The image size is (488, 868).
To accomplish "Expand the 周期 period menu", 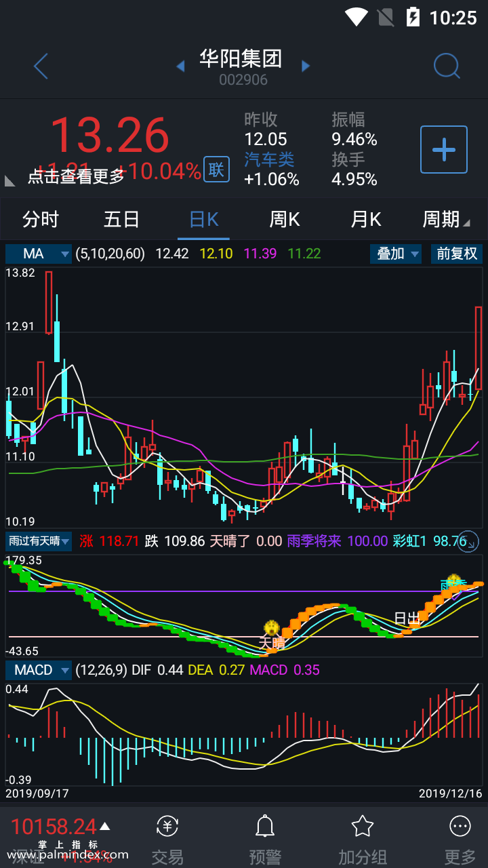I will [x=446, y=219].
